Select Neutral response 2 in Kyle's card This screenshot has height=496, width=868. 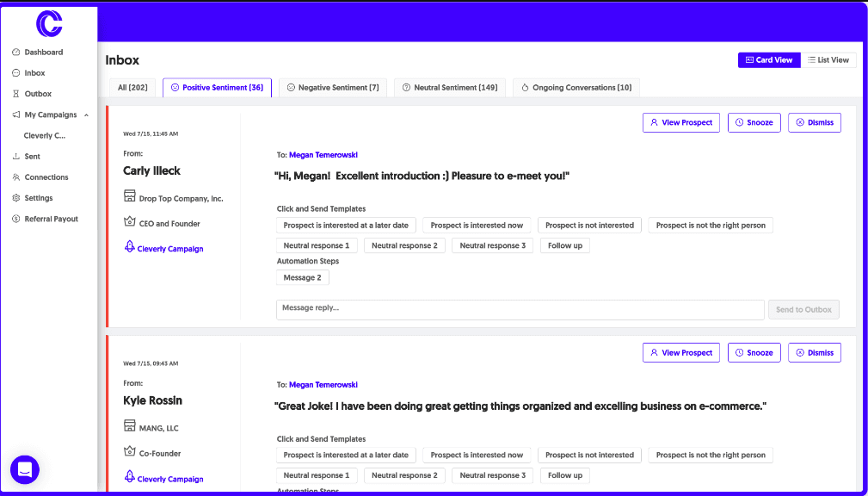pyautogui.click(x=404, y=475)
